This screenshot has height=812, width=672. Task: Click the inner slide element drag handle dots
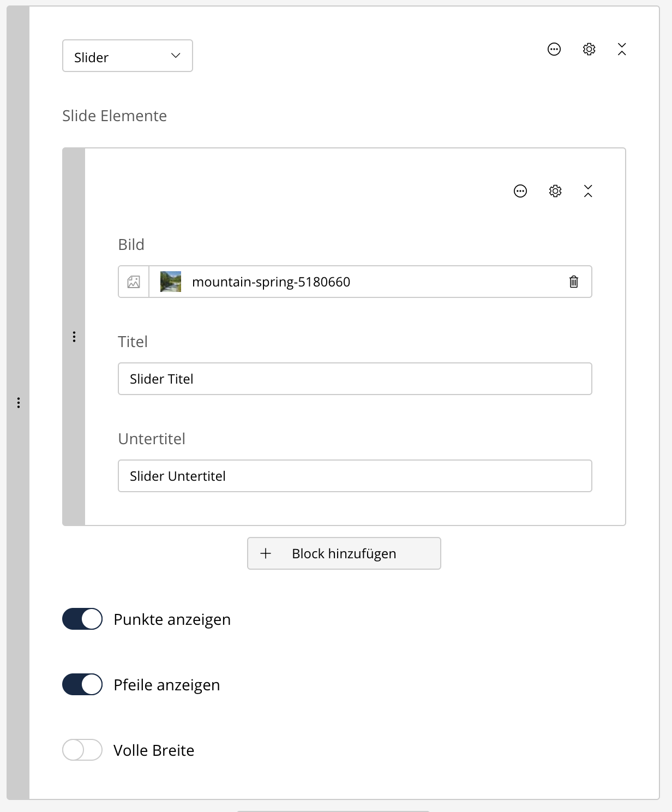click(x=74, y=337)
